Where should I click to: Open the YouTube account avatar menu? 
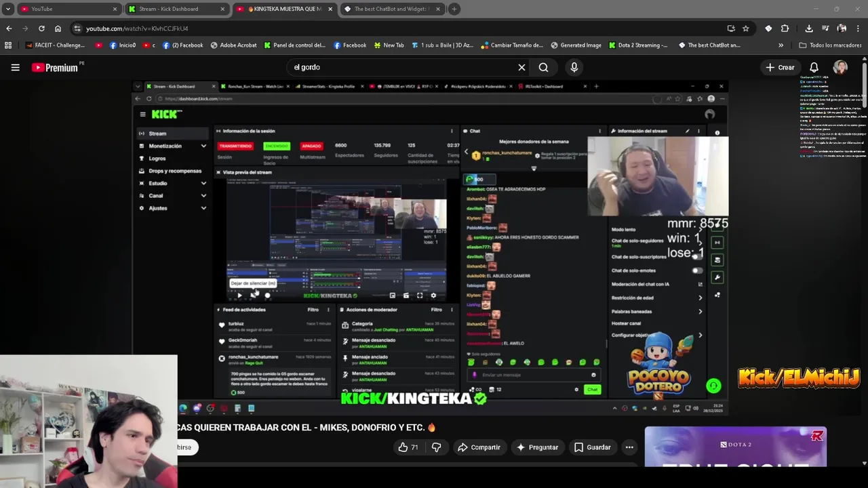[x=840, y=67]
